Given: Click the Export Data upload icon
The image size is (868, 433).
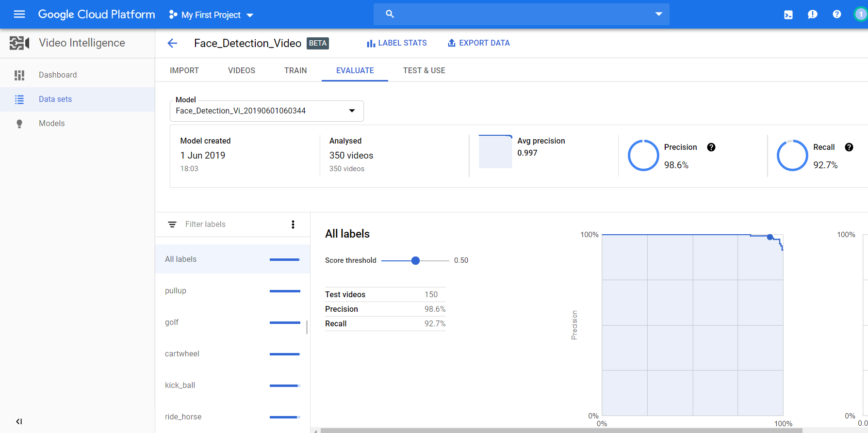Looking at the screenshot, I should tap(452, 43).
